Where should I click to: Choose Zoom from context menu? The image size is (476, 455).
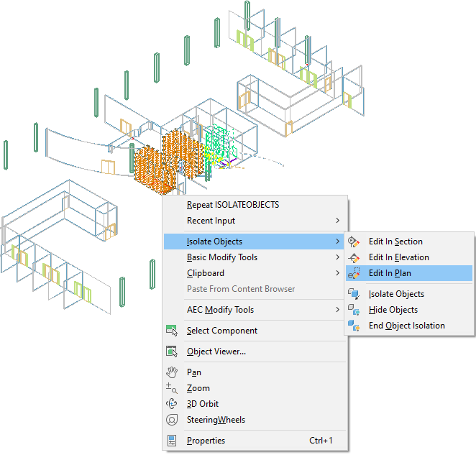255,388
